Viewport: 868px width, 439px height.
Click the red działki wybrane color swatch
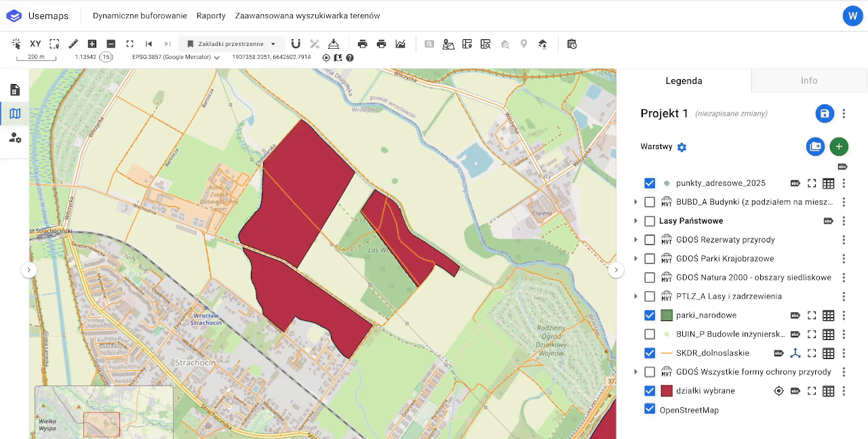click(x=666, y=391)
